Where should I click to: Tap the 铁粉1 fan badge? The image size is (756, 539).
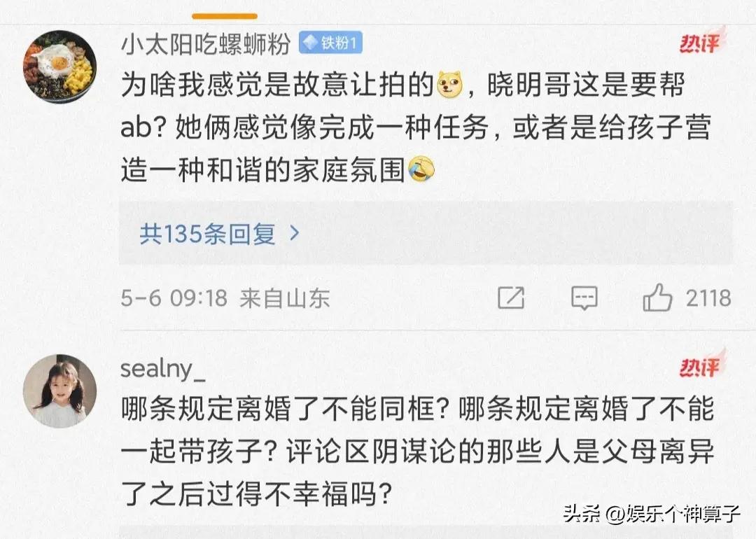pyautogui.click(x=330, y=43)
